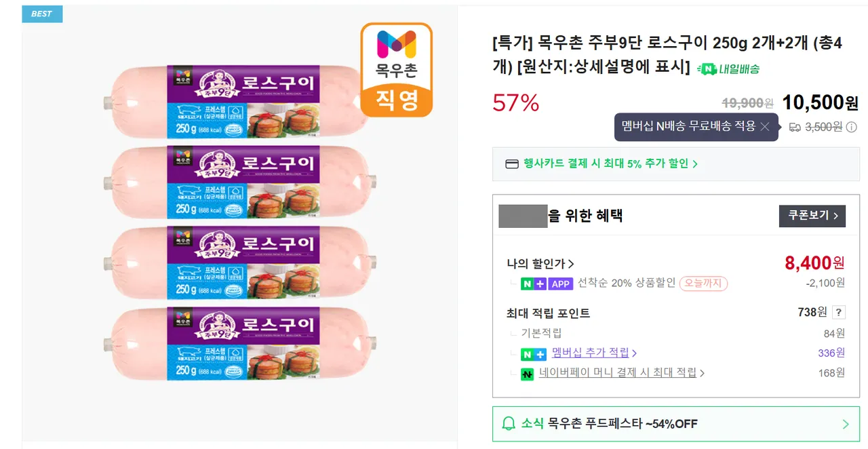The image size is (868, 449).
Task: Click the bell icon beside 소식
Action: coord(509,424)
